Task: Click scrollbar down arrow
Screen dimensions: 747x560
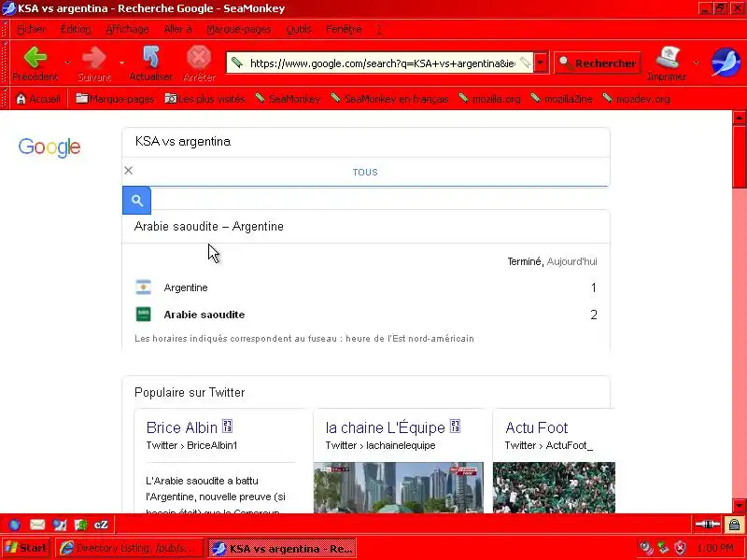Action: [739, 506]
